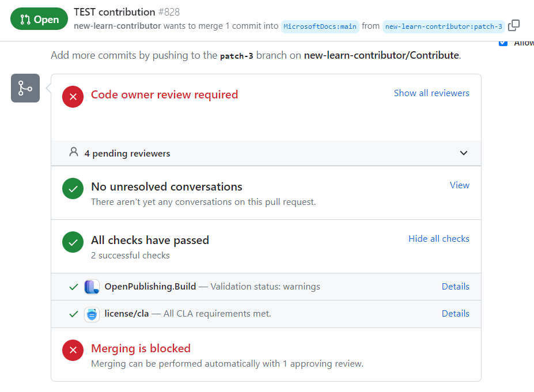534x392 pixels.
Task: Click Show all reviewers link
Action: click(431, 93)
